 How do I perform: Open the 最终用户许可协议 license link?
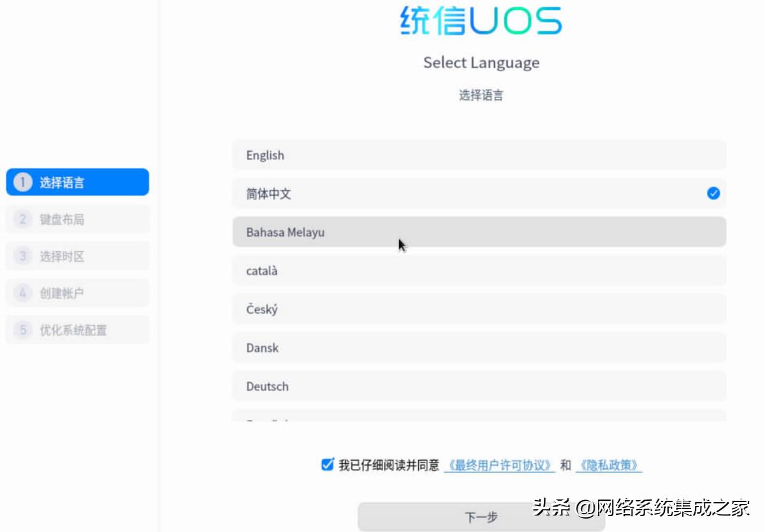(499, 465)
